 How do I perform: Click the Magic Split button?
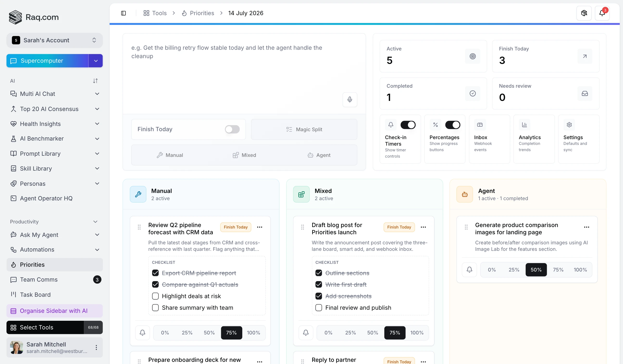(x=304, y=130)
